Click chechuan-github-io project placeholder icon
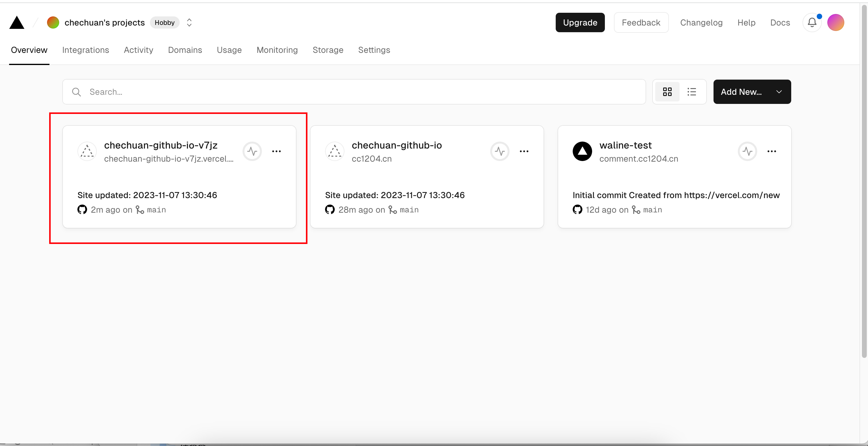This screenshot has height=446, width=868. [334, 151]
